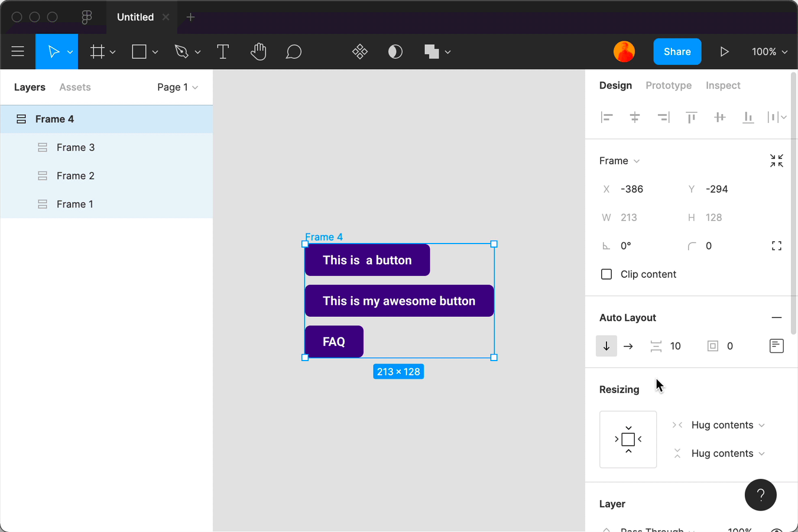Open the zoom 100% dropdown
This screenshot has height=532, width=798.
click(x=770, y=52)
